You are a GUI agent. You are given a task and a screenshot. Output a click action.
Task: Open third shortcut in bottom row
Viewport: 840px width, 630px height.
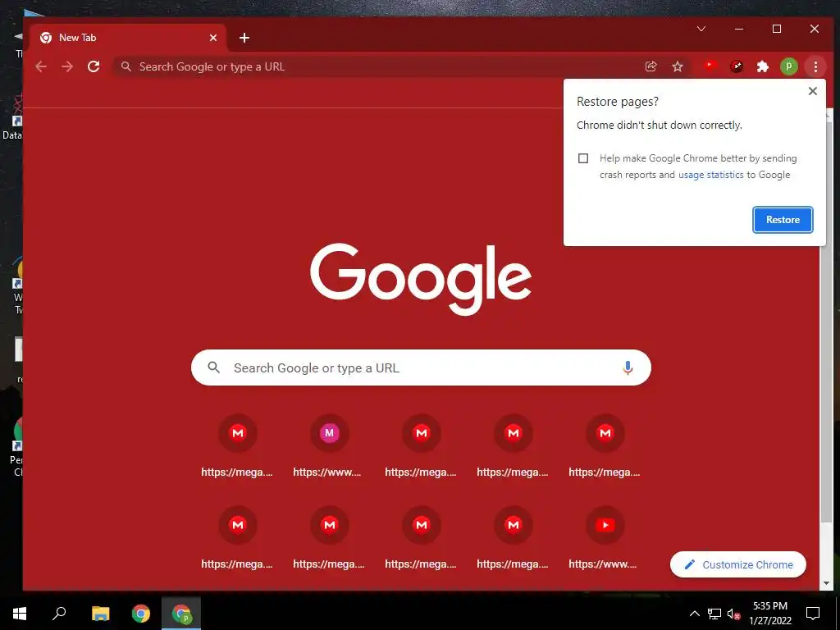[421, 538]
